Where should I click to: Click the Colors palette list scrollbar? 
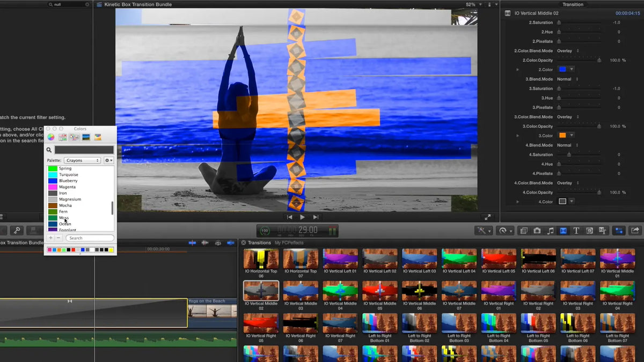(x=112, y=208)
